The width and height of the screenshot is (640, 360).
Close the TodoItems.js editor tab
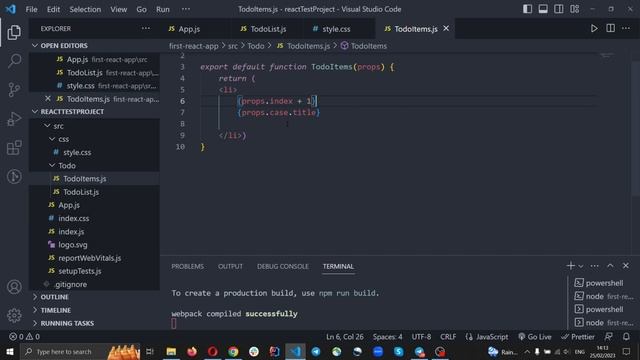click(x=446, y=29)
